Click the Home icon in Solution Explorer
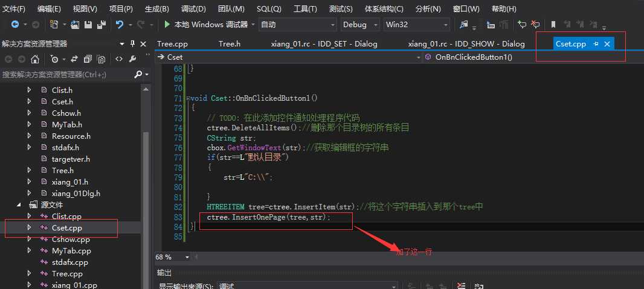Screen dimensions: 644x289 35,59
